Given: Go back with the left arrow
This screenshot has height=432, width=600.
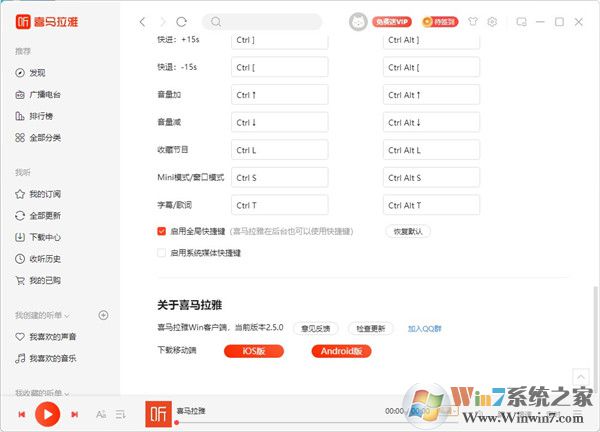Looking at the screenshot, I should (x=142, y=22).
